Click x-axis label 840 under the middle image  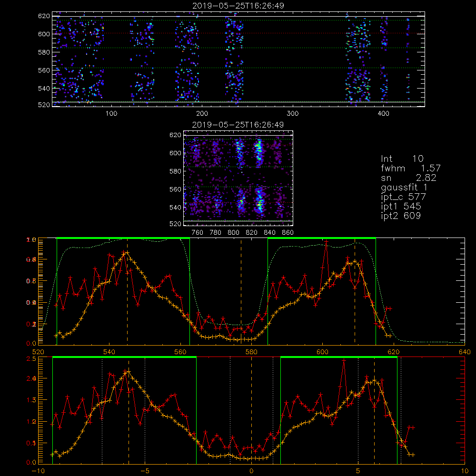[x=269, y=233]
